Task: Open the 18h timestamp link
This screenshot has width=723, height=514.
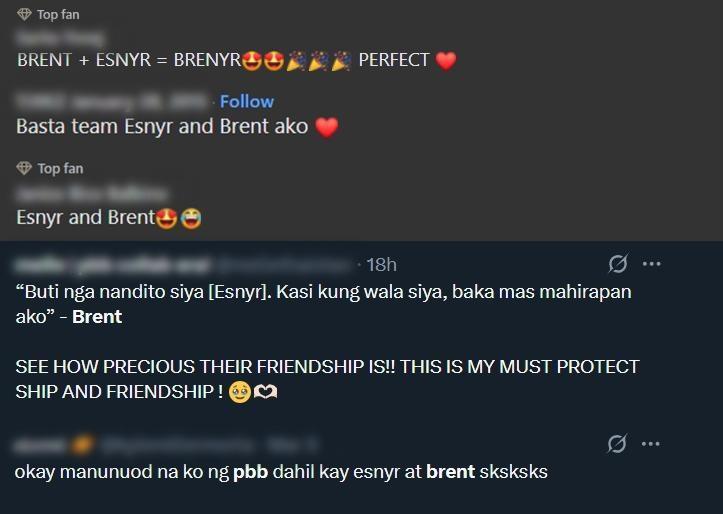Action: (381, 264)
